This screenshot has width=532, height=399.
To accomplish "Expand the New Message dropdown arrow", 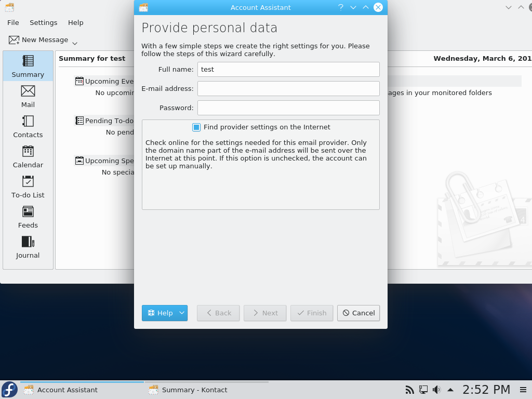I will pos(75,43).
